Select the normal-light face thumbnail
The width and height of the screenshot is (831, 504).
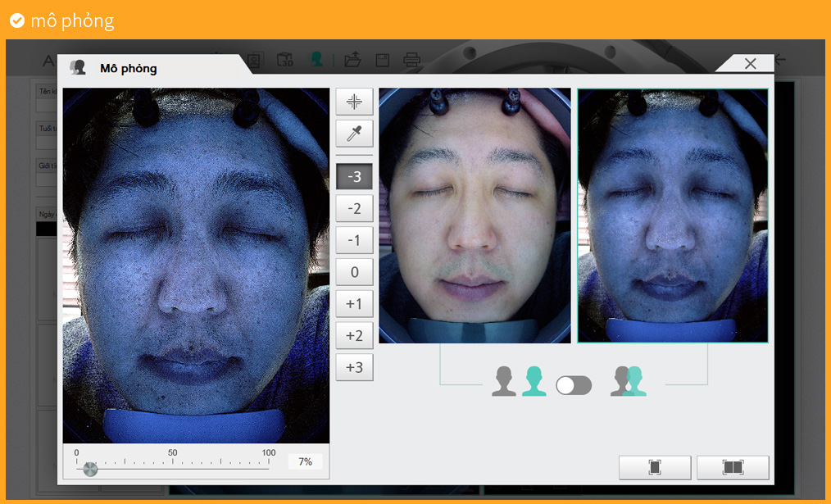pos(475,216)
